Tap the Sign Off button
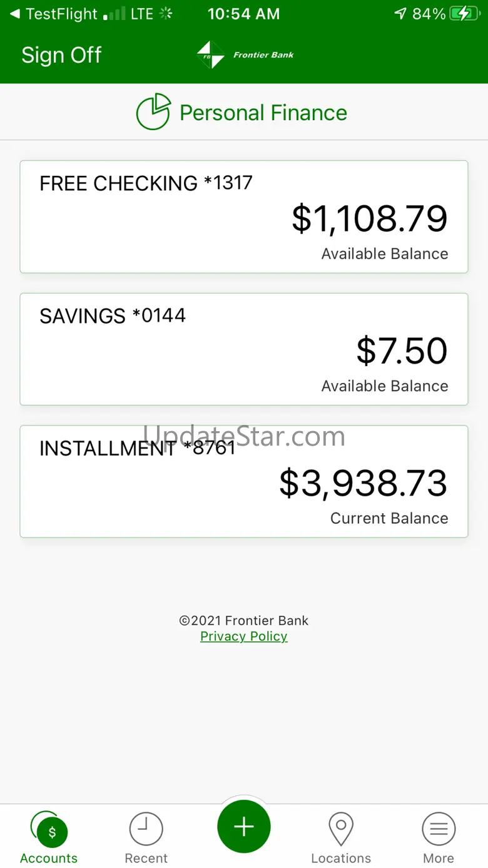Viewport: 488px width, 868px height. pyautogui.click(x=61, y=55)
